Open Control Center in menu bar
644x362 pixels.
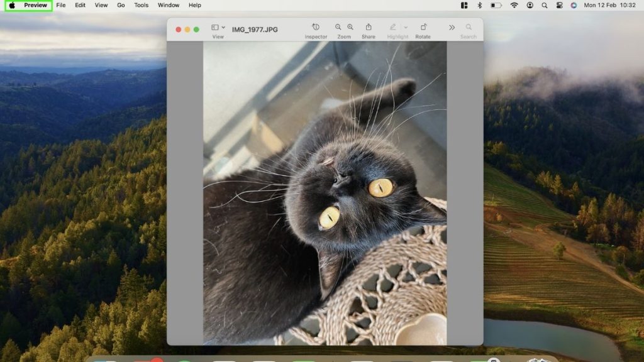coord(559,5)
